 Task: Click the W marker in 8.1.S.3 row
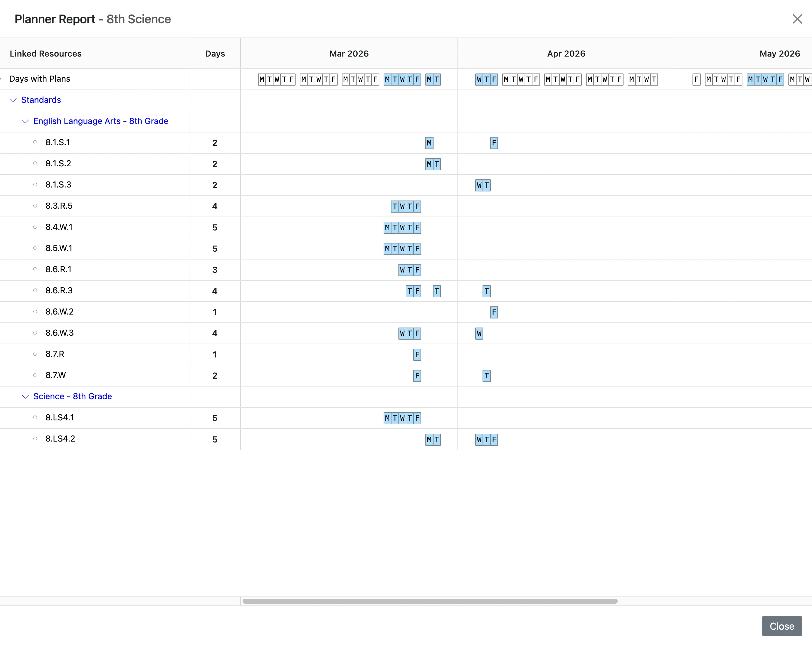pyautogui.click(x=479, y=185)
